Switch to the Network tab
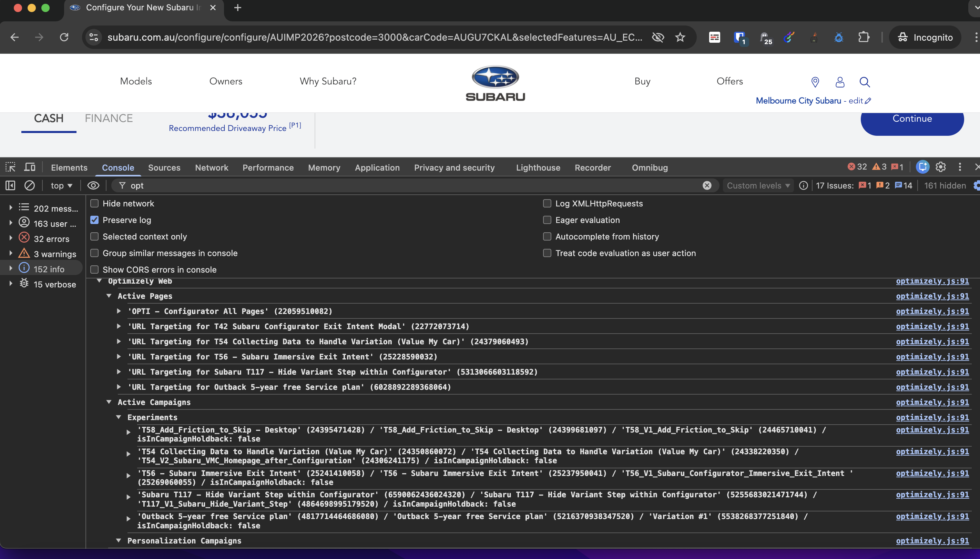The height and width of the screenshot is (559, 980). [x=212, y=167]
